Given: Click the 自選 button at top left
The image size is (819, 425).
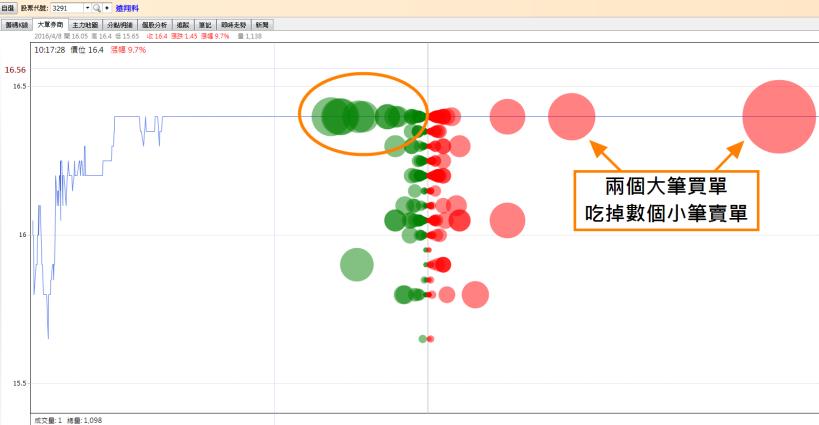Looking at the screenshot, I should tap(8, 8).
